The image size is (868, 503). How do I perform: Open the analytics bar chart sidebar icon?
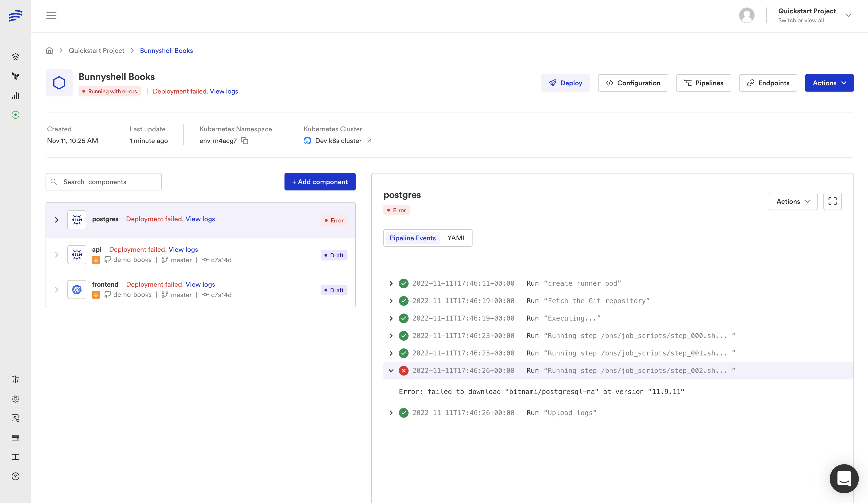[16, 96]
